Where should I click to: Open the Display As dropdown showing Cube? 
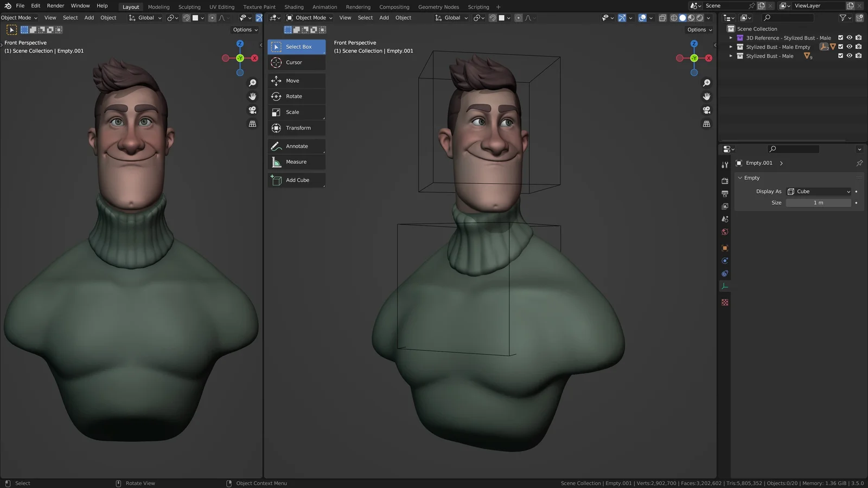point(819,191)
